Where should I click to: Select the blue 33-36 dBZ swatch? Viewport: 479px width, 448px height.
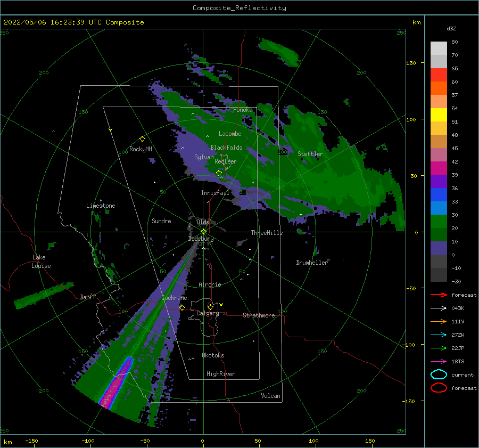coord(439,195)
